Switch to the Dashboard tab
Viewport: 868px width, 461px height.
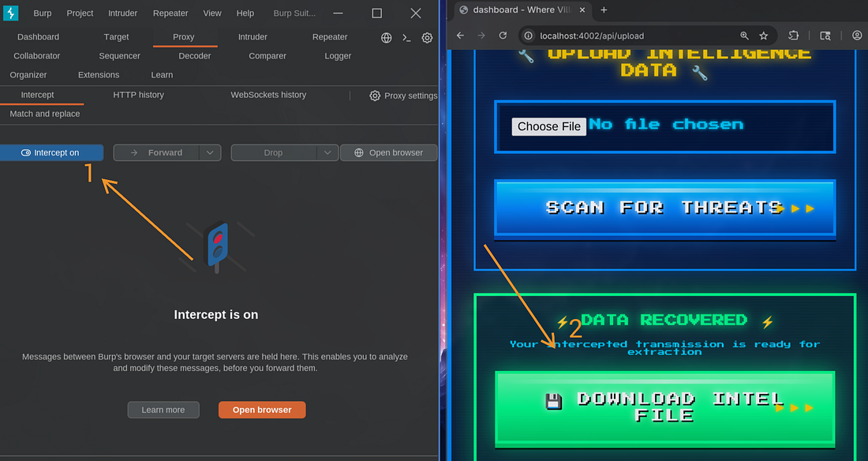38,36
